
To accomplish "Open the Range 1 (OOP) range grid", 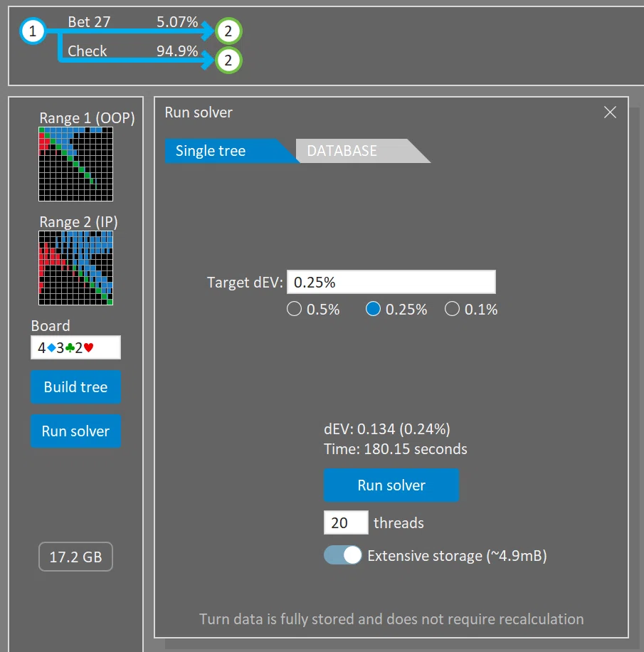I will click(x=75, y=164).
